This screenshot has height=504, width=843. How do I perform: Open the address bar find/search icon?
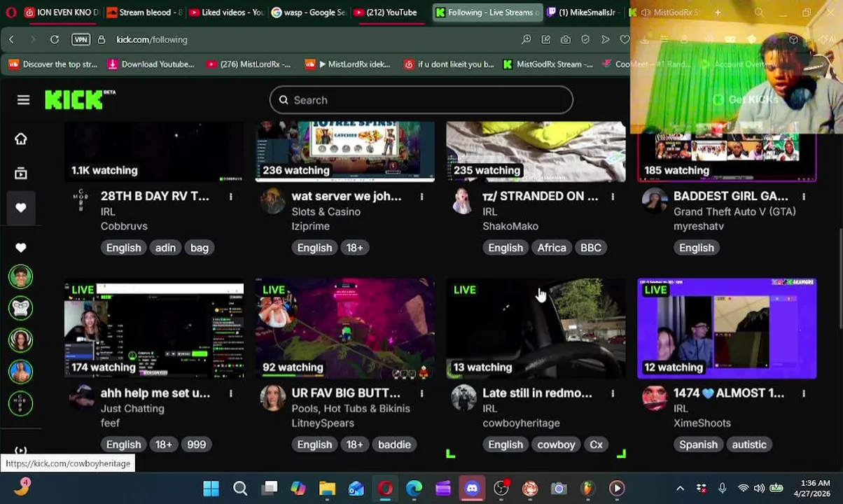click(x=527, y=40)
